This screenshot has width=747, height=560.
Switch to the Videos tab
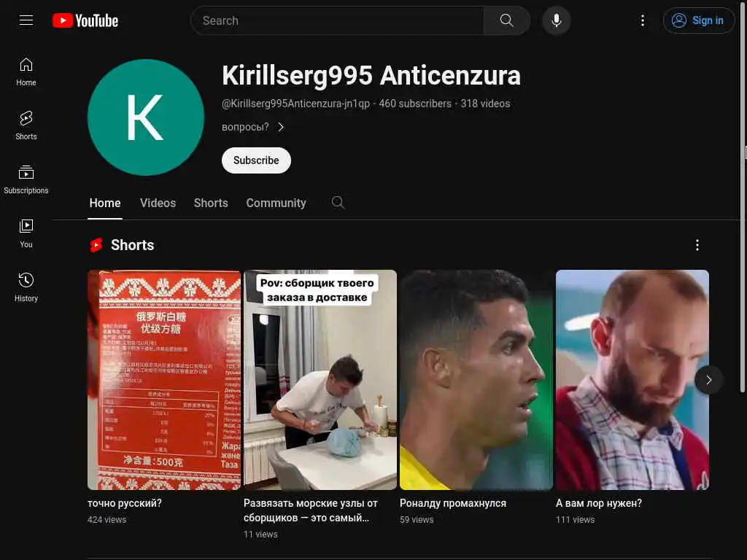[x=158, y=203]
